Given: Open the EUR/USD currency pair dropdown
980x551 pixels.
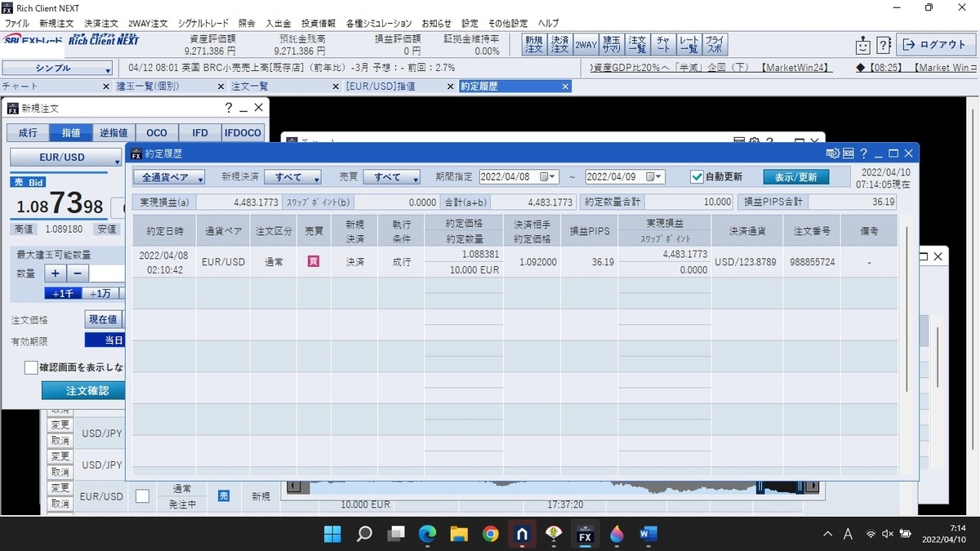Looking at the screenshot, I should pos(65,158).
